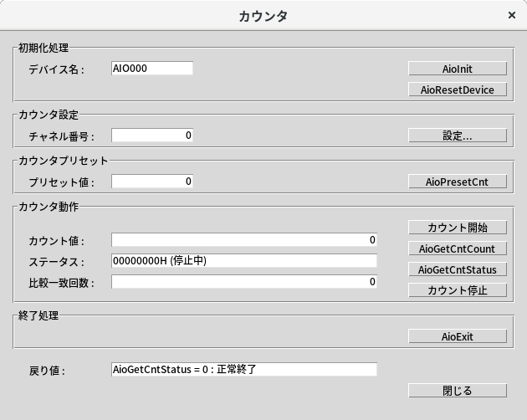527x420 pixels.
Task: Apply preset with AioPresetCnt button
Action: pyautogui.click(x=458, y=181)
